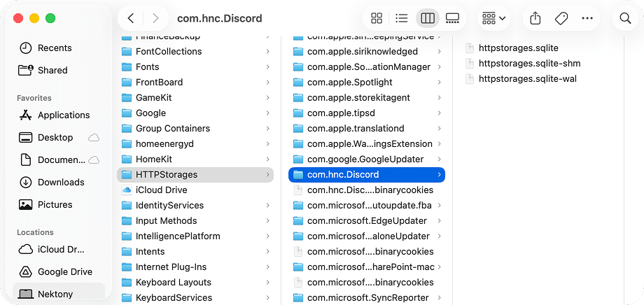Select the Google folder

195,113
